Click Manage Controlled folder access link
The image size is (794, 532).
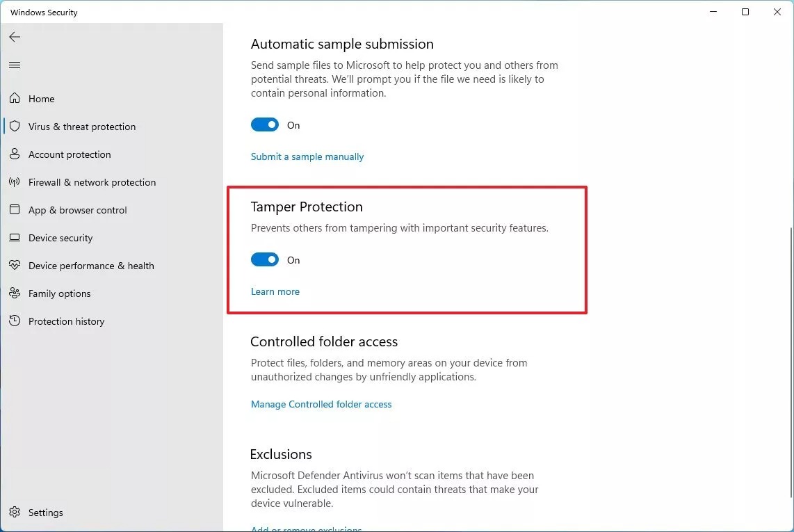tap(321, 404)
